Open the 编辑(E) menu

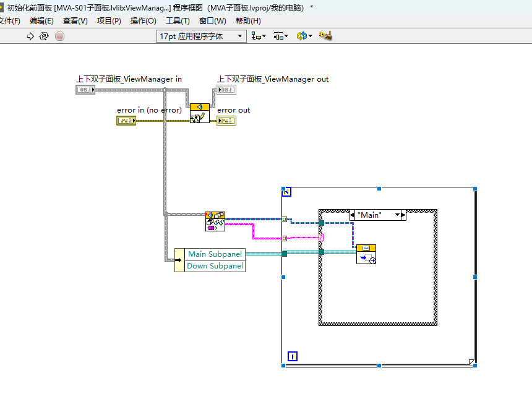(41, 21)
